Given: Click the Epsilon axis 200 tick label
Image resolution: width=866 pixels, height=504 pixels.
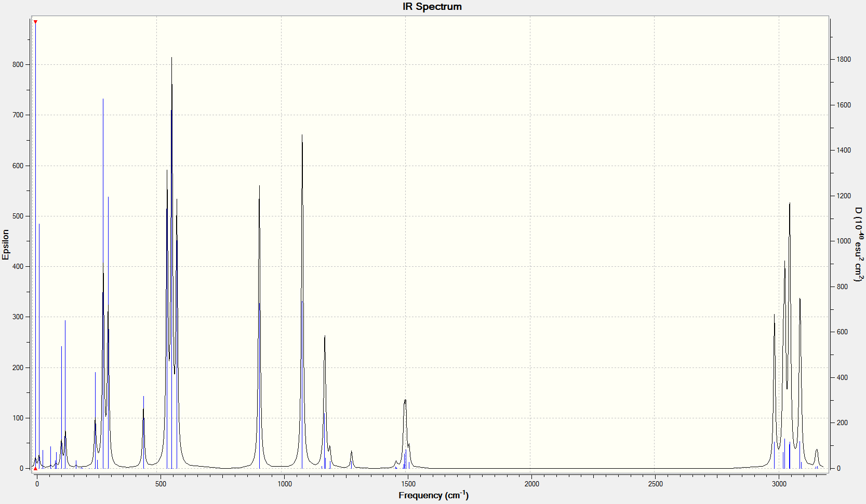Looking at the screenshot, I should pos(18,367).
